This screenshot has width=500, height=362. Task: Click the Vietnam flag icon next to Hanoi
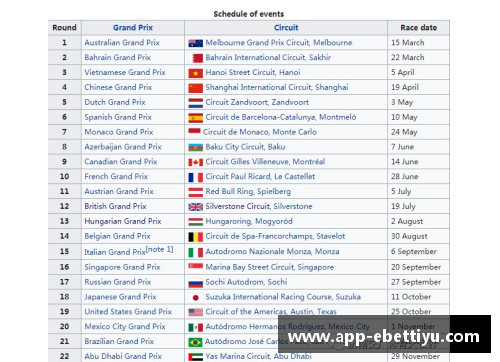(x=195, y=73)
